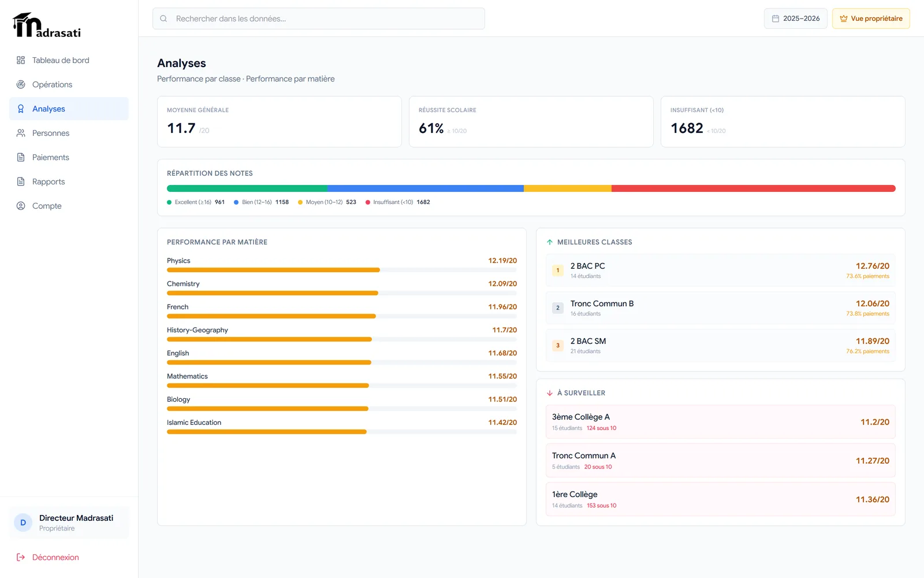Click the Paiements document icon

[x=21, y=157]
